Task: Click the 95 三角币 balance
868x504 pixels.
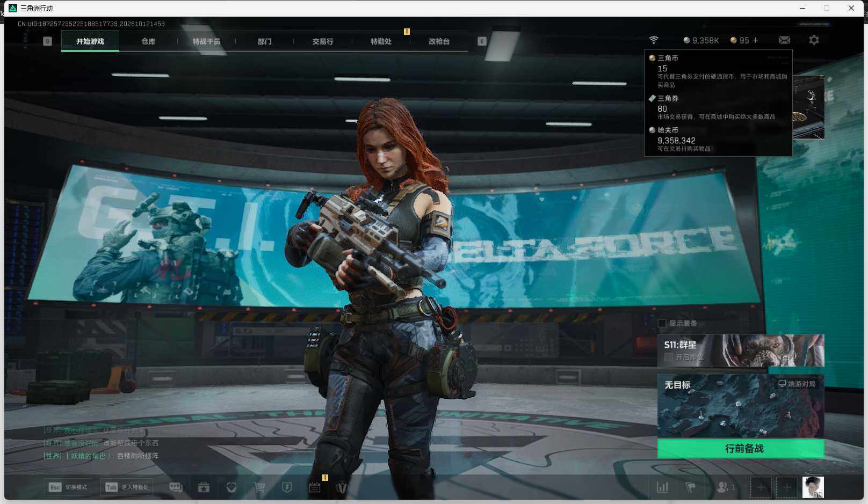Action: coord(740,40)
